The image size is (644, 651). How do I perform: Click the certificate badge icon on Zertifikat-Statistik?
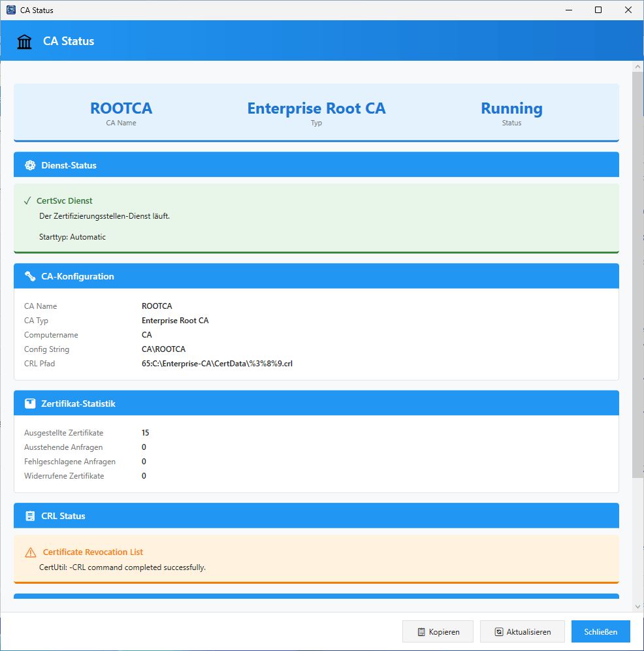point(30,403)
